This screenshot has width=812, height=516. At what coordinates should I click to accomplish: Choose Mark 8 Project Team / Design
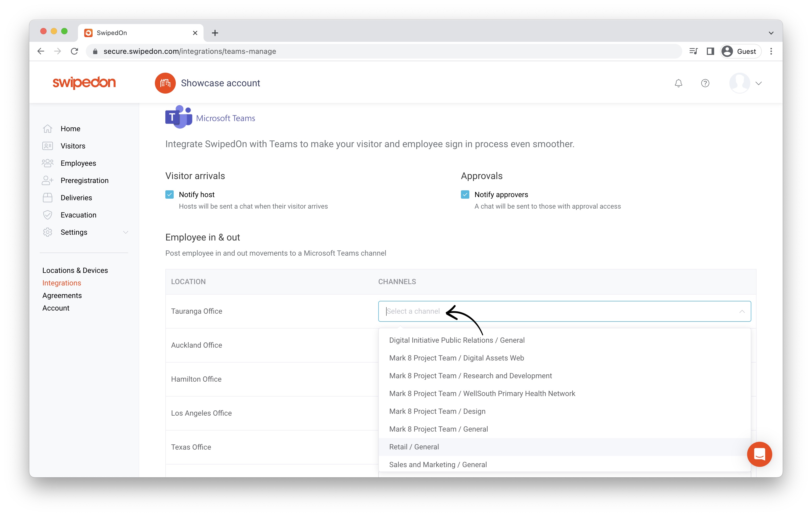565,411
